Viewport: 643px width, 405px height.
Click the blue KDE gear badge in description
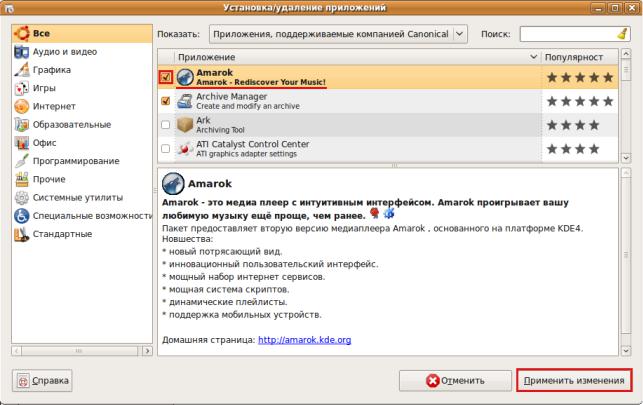(x=388, y=213)
